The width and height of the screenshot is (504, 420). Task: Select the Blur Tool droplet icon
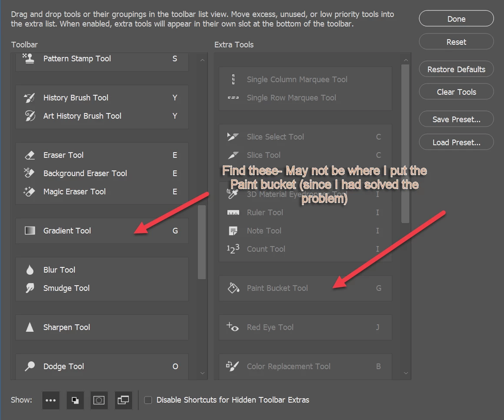(30, 270)
